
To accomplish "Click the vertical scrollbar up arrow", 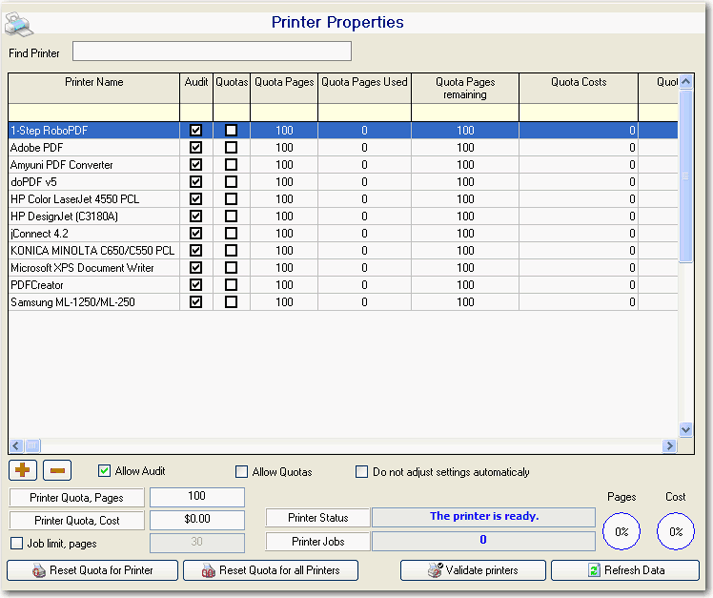I will [x=686, y=82].
